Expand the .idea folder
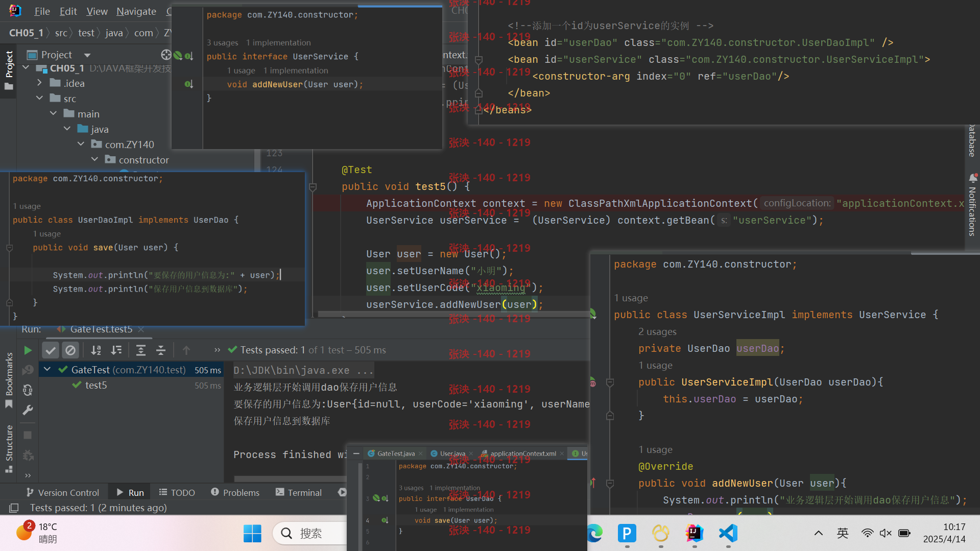The image size is (980, 551). (x=40, y=83)
